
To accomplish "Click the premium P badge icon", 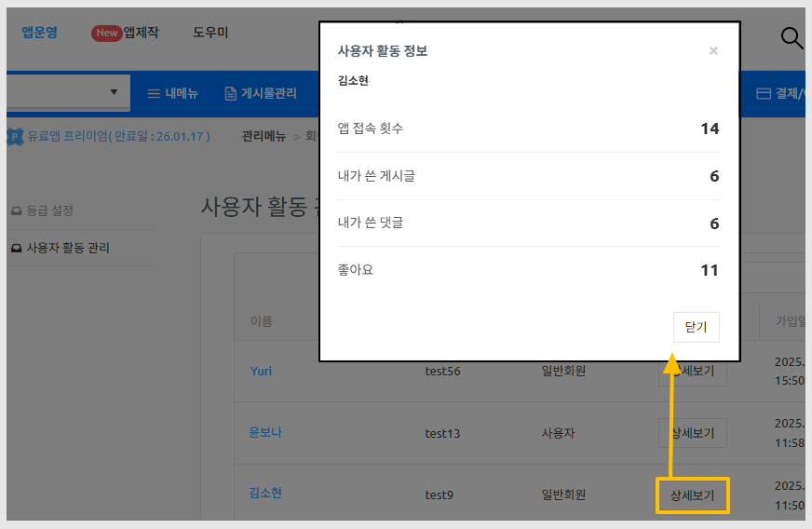I will pos(15,137).
